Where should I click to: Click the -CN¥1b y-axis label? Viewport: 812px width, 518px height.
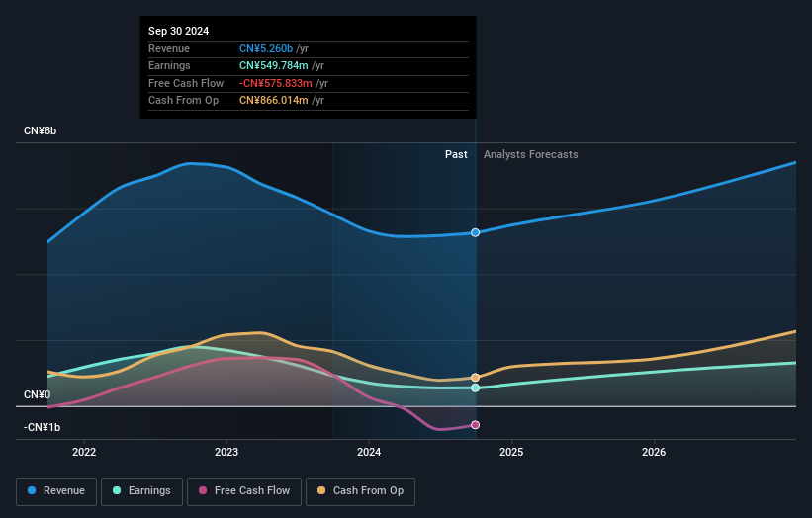[x=42, y=427]
